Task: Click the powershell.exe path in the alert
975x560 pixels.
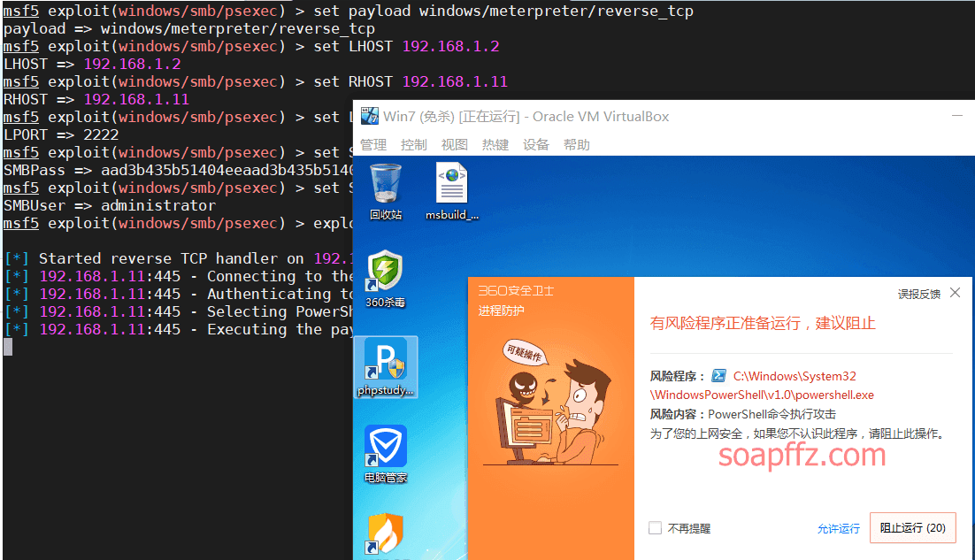Action: point(763,386)
